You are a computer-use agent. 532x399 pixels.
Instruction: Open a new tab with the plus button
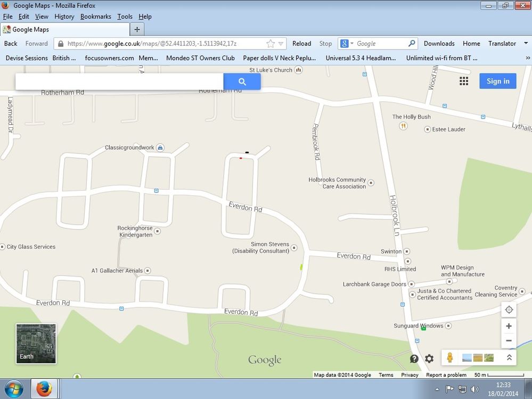(137, 29)
